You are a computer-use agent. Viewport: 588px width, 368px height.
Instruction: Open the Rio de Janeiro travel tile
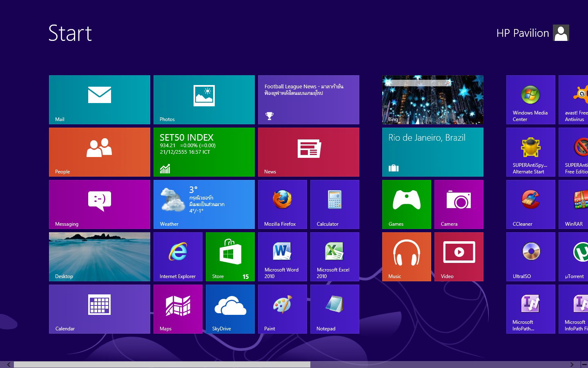coord(433,152)
